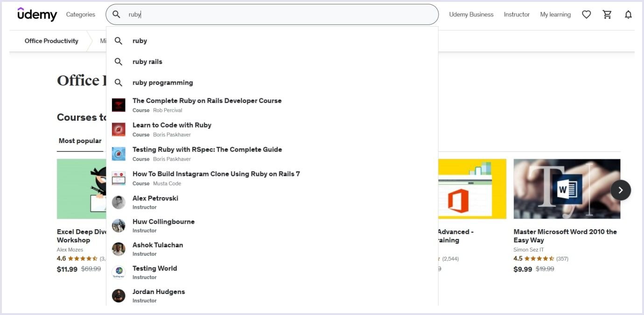Click Testing World's avatar
Screen dimensions: 644x315
(x=119, y=272)
